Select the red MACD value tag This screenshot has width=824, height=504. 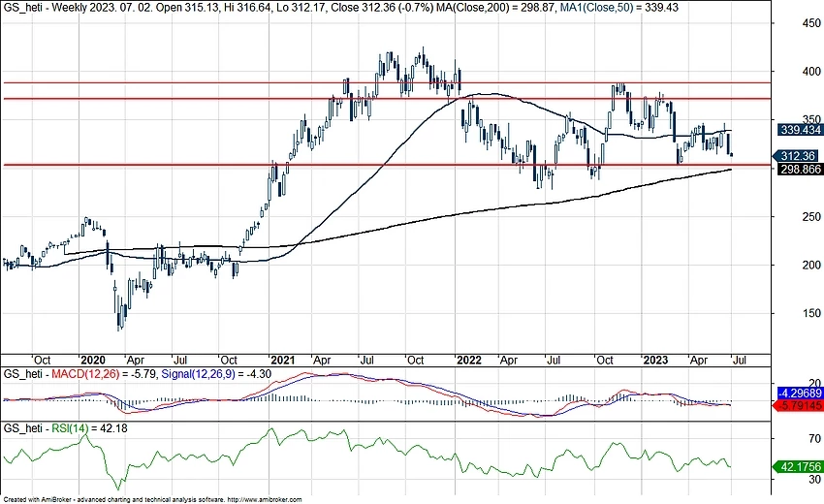799,405
